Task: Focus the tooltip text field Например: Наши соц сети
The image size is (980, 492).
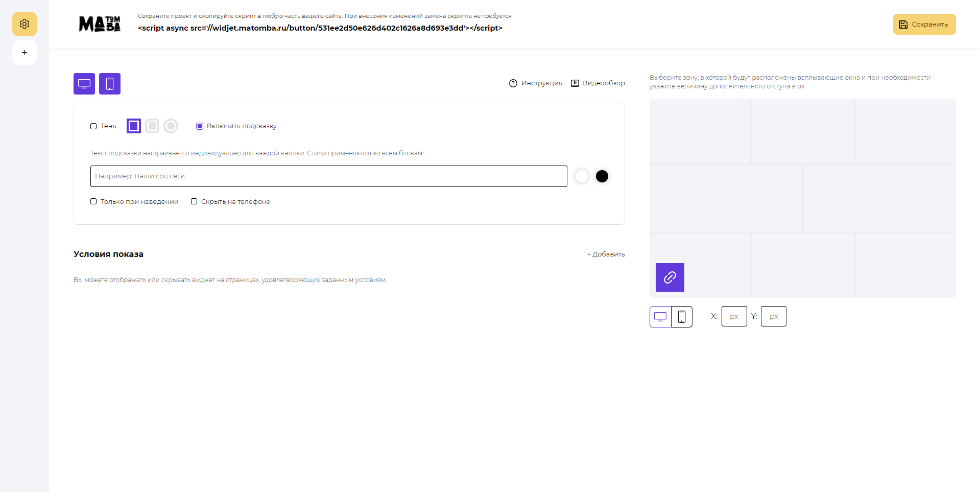Action: 329,176
